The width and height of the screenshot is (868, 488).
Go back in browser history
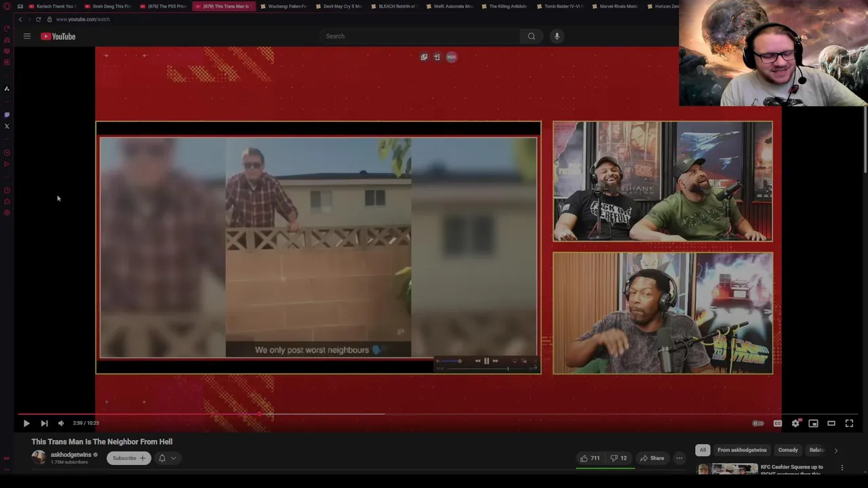tap(20, 20)
